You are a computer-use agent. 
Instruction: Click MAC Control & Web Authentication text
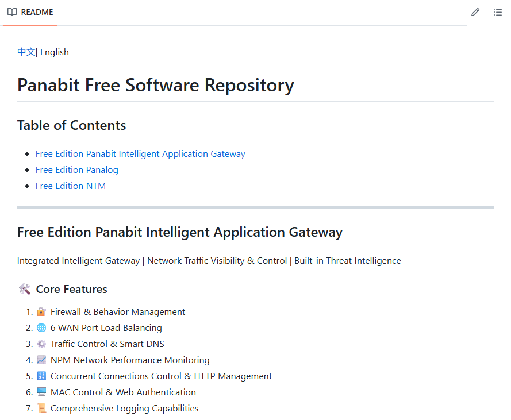pos(123,392)
